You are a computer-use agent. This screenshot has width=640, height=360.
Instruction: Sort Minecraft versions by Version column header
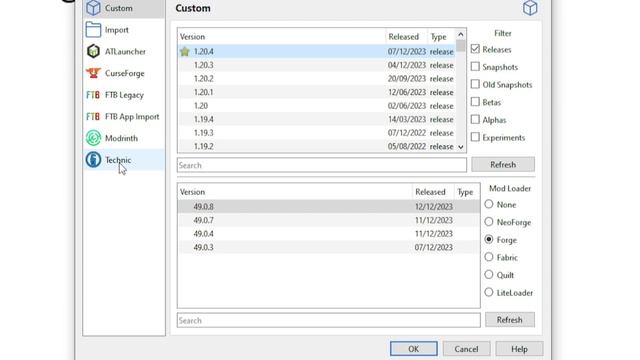[282, 37]
